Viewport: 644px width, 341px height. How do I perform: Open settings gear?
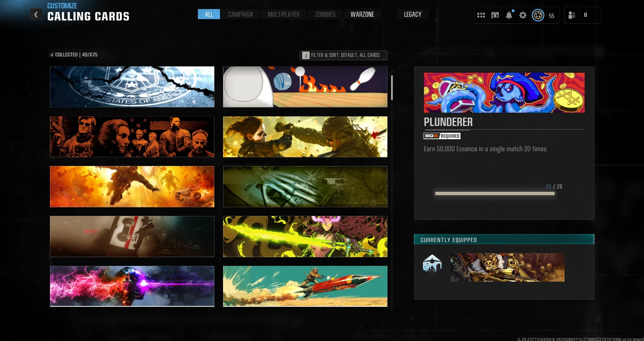pyautogui.click(x=523, y=15)
